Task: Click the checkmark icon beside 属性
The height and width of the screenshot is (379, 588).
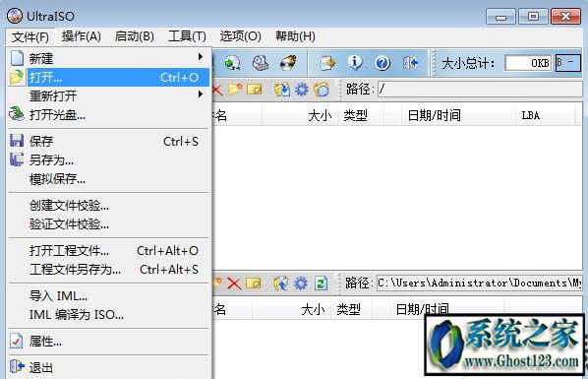Action: (x=16, y=341)
